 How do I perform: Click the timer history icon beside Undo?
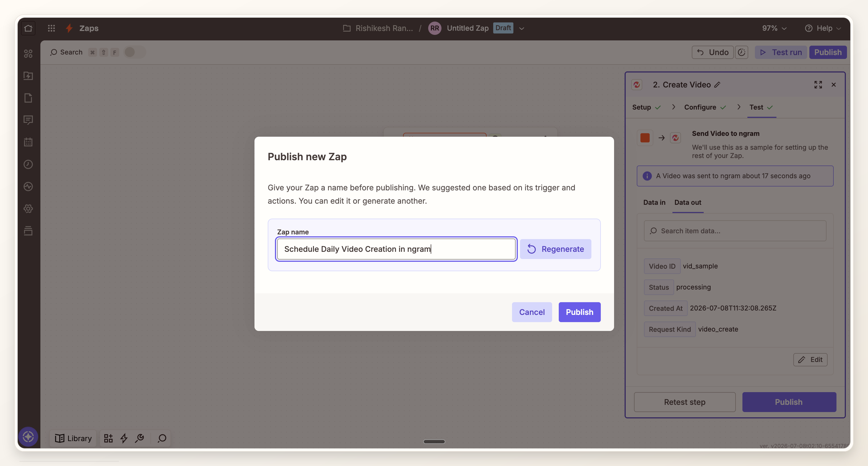[x=741, y=52]
